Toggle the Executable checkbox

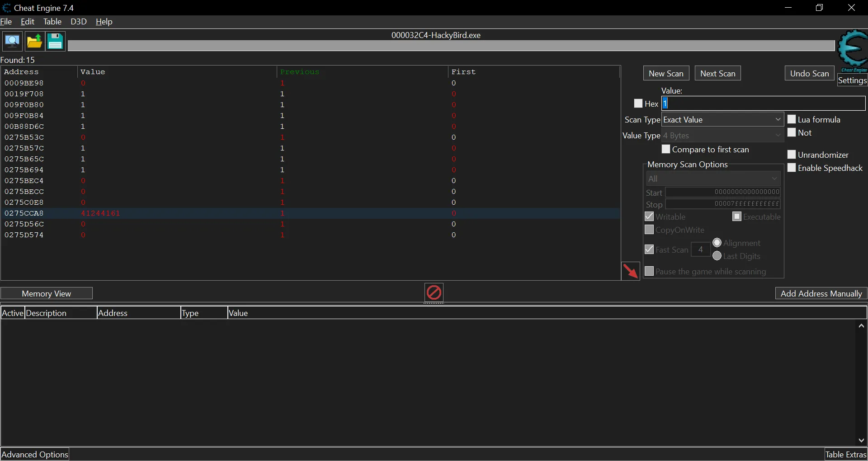tap(737, 216)
